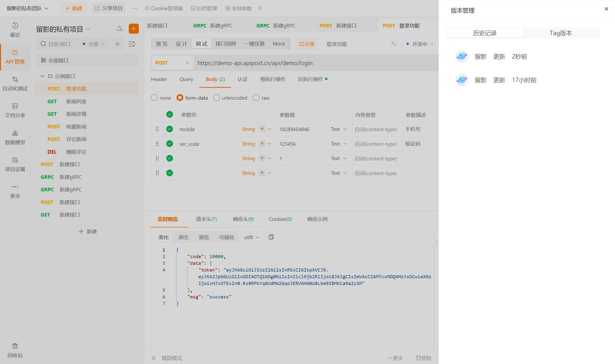Switch to the Tag版本 tab
Image resolution: width=615 pixels, height=364 pixels.
click(560, 33)
